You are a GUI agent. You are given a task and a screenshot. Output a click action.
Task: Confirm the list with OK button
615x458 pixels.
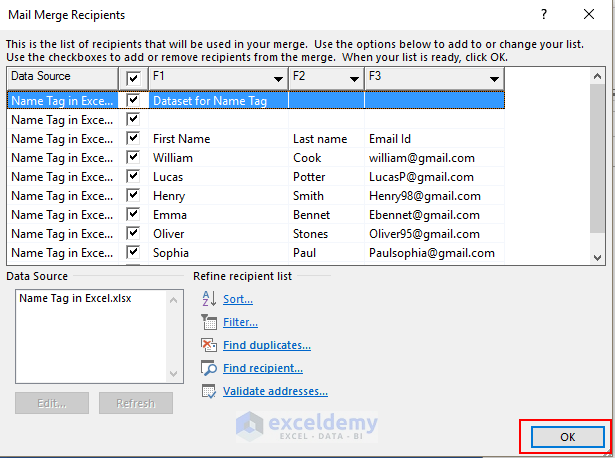[568, 437]
